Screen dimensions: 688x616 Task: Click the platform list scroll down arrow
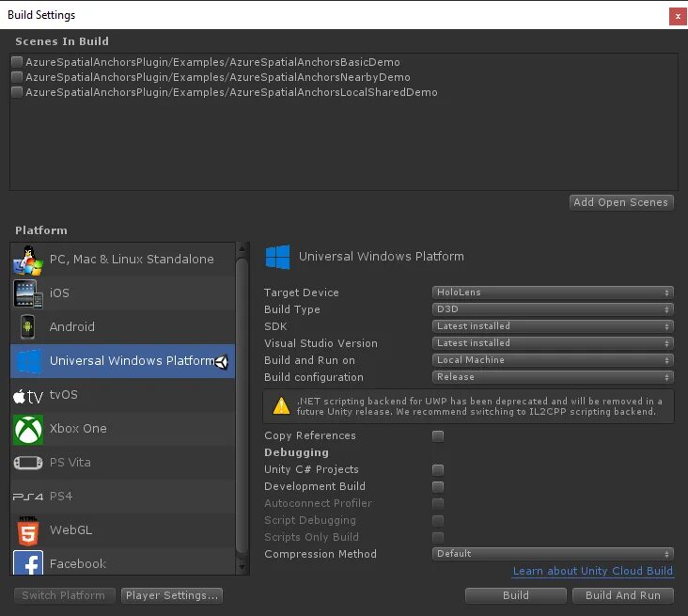coord(242,567)
